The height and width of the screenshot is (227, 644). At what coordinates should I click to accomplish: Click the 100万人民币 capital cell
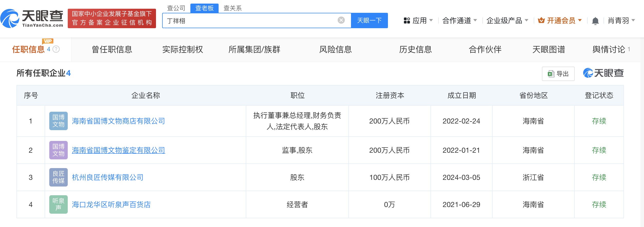(389, 177)
